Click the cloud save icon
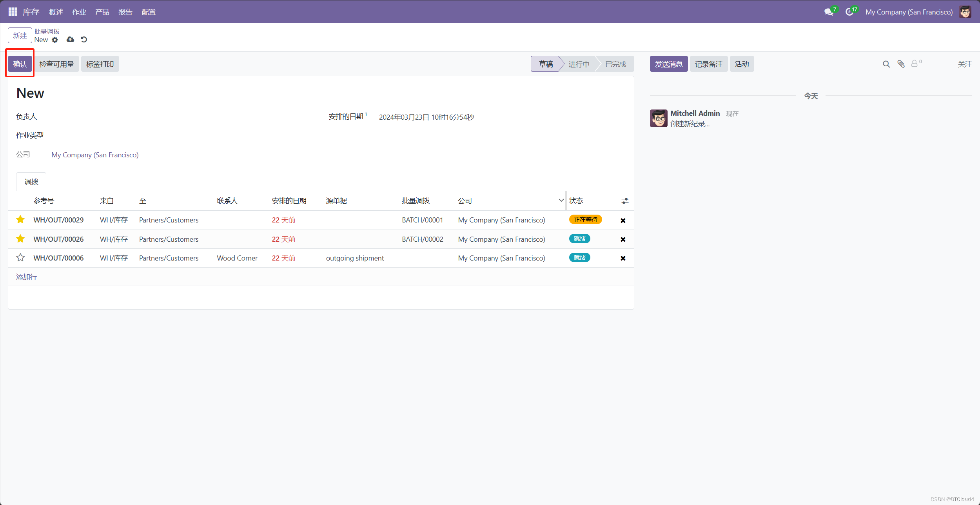This screenshot has height=505, width=980. pos(70,40)
